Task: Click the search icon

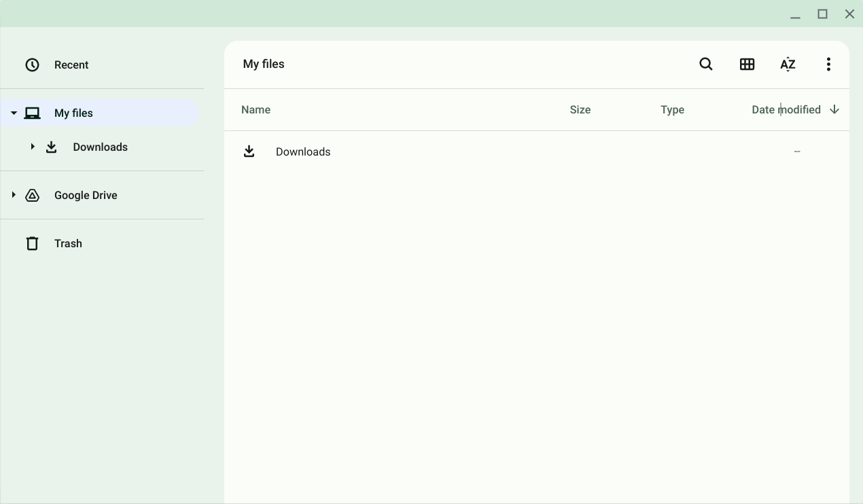Action: point(706,64)
